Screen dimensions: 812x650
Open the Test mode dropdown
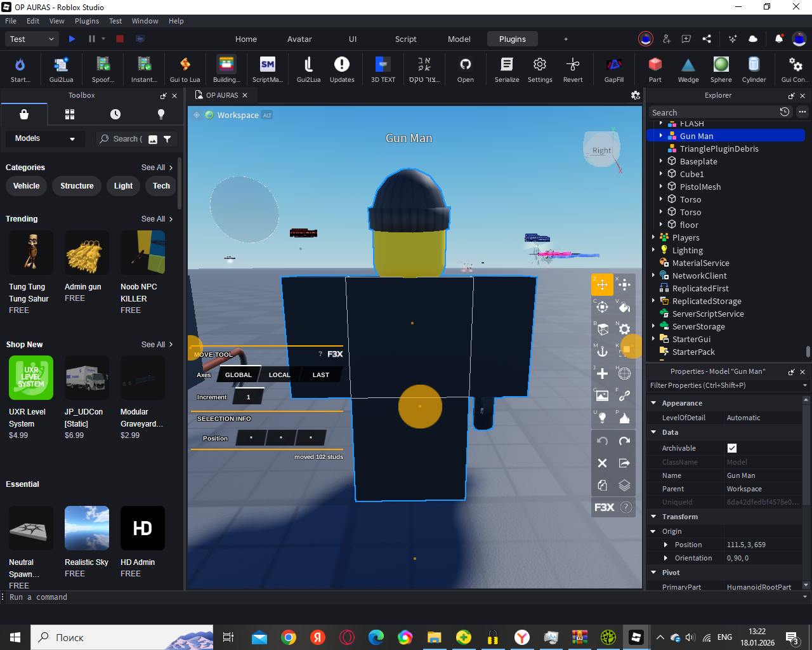(32, 39)
